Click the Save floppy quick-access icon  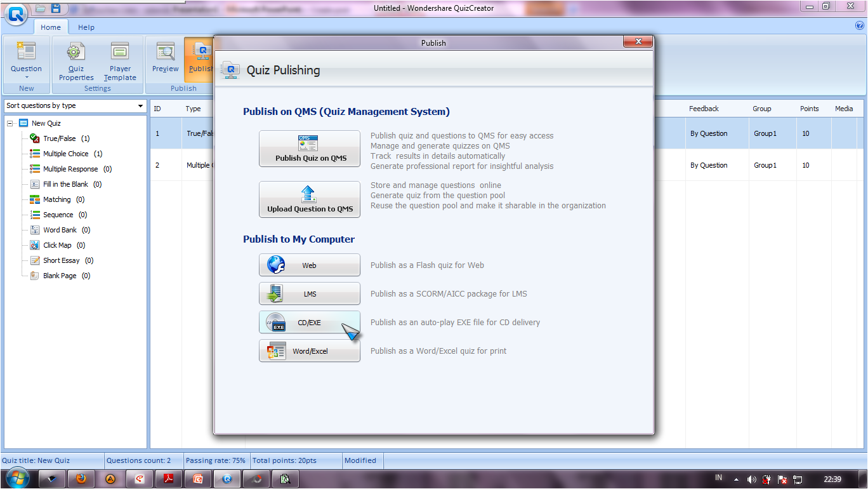coord(55,8)
